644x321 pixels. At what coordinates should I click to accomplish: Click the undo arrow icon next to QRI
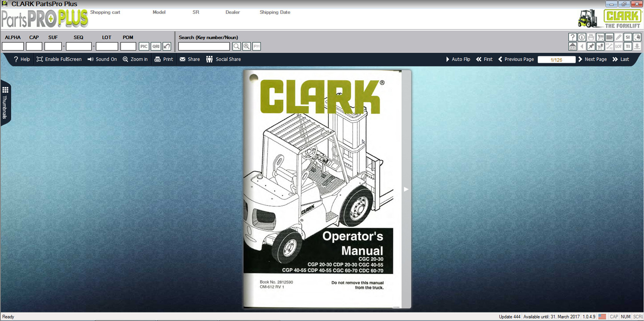point(167,46)
